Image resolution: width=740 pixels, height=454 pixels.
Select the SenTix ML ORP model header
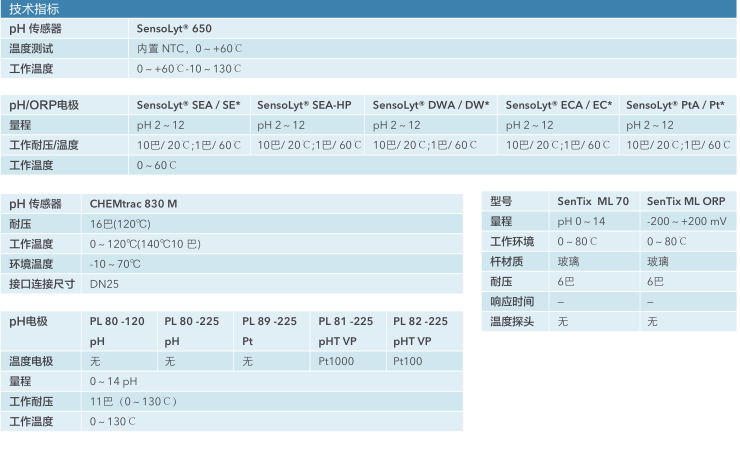(x=686, y=201)
